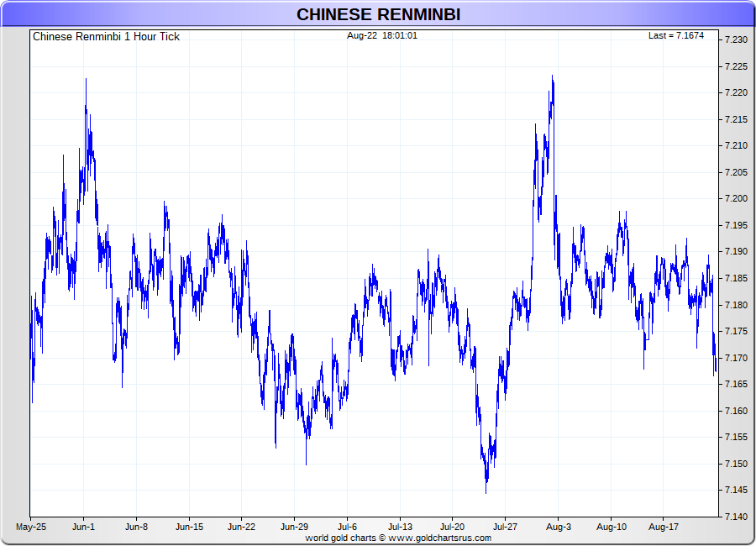Image resolution: width=756 pixels, height=546 pixels.
Task: Click the 7.180 y-axis label
Action: click(x=736, y=305)
